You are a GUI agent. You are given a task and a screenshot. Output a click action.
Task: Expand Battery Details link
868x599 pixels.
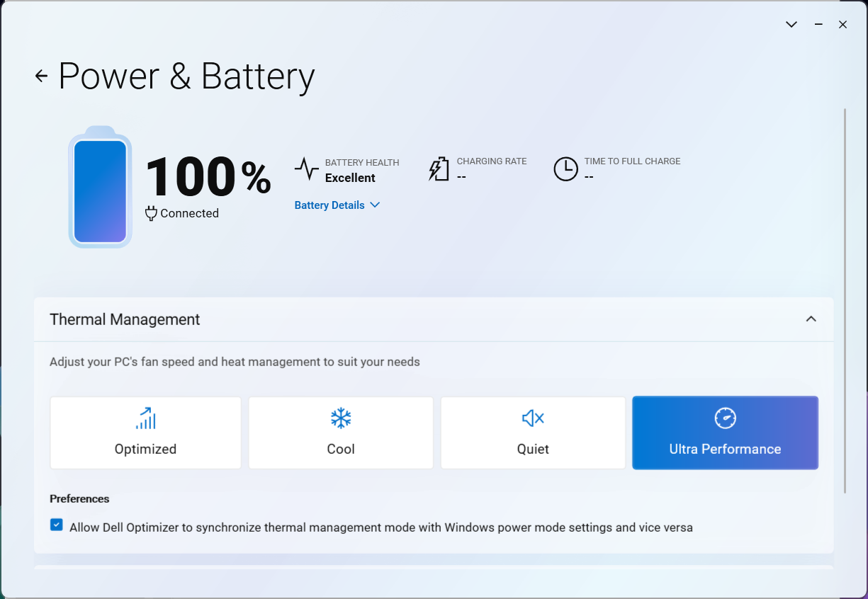337,205
